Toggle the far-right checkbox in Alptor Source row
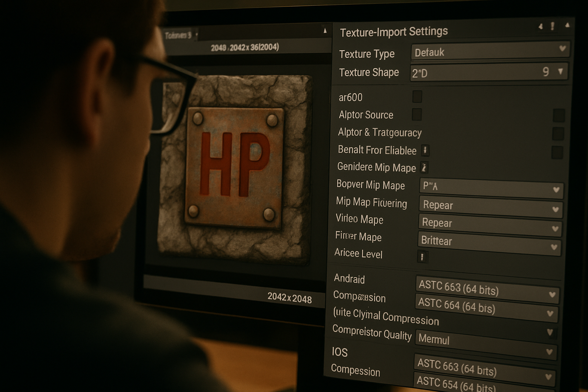 tap(559, 115)
